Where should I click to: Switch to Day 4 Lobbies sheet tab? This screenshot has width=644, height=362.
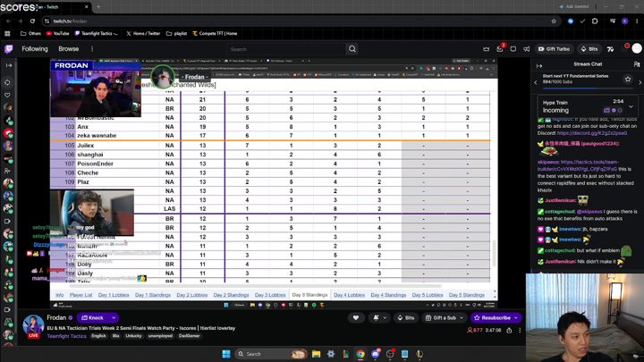click(349, 295)
